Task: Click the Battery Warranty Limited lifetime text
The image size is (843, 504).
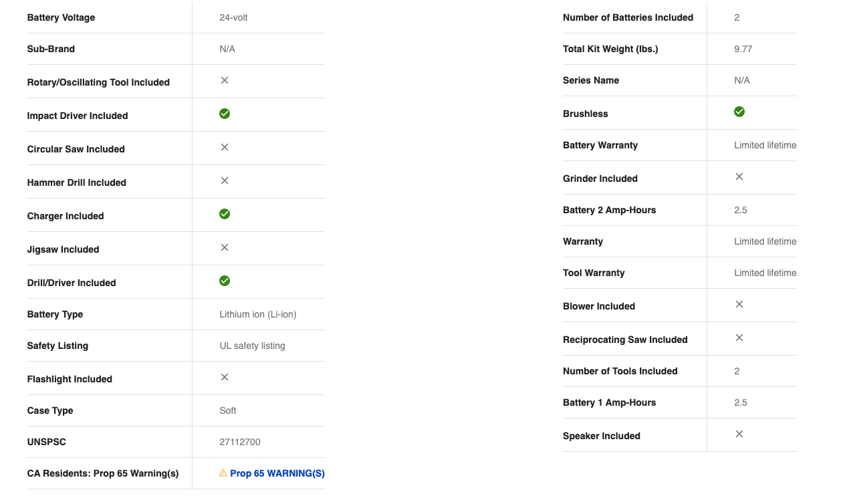Action: click(765, 145)
